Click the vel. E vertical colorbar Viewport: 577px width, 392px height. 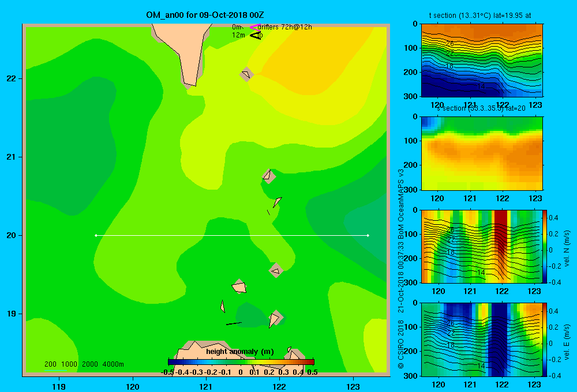pyautogui.click(x=545, y=340)
